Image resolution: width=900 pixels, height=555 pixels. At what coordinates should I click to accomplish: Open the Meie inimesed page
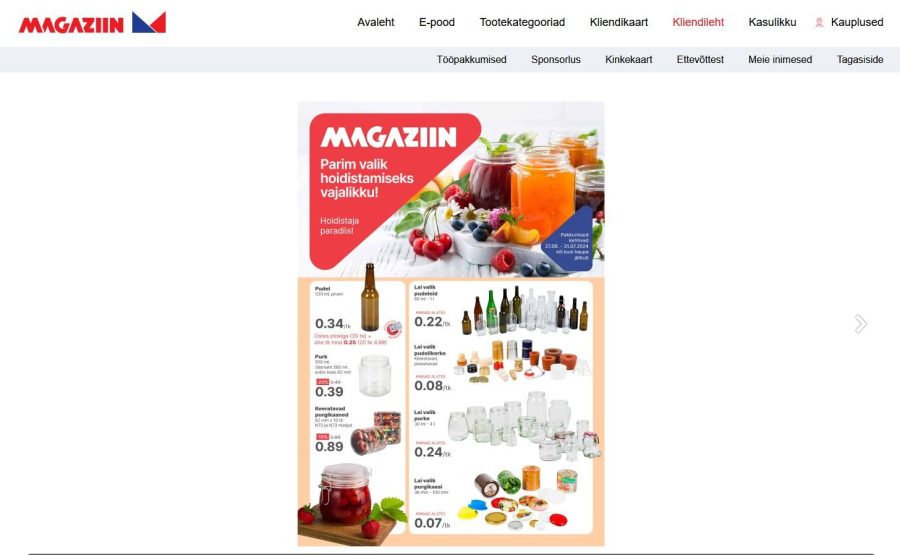click(x=779, y=60)
